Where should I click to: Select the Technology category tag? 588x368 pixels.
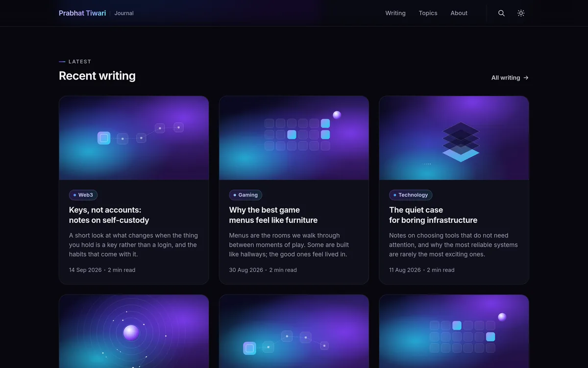click(x=411, y=195)
